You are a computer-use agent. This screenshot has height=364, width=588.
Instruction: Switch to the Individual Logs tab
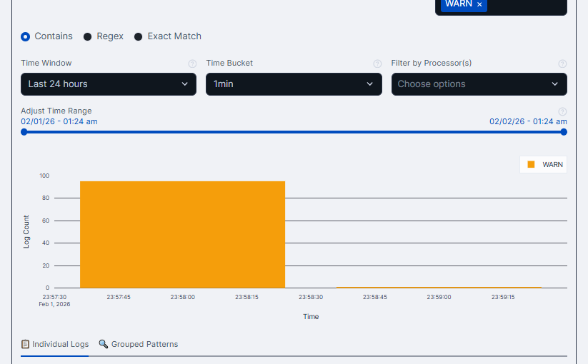[x=60, y=344]
